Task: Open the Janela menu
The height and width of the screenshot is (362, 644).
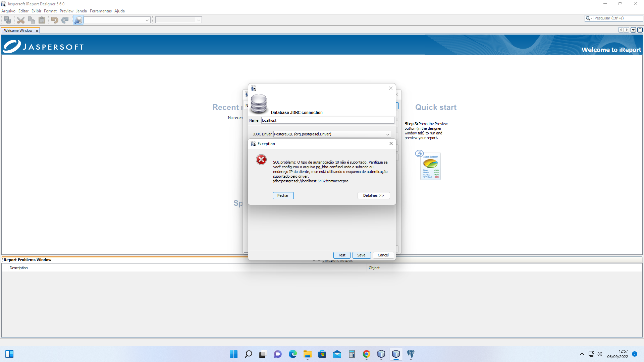Action: (x=81, y=11)
